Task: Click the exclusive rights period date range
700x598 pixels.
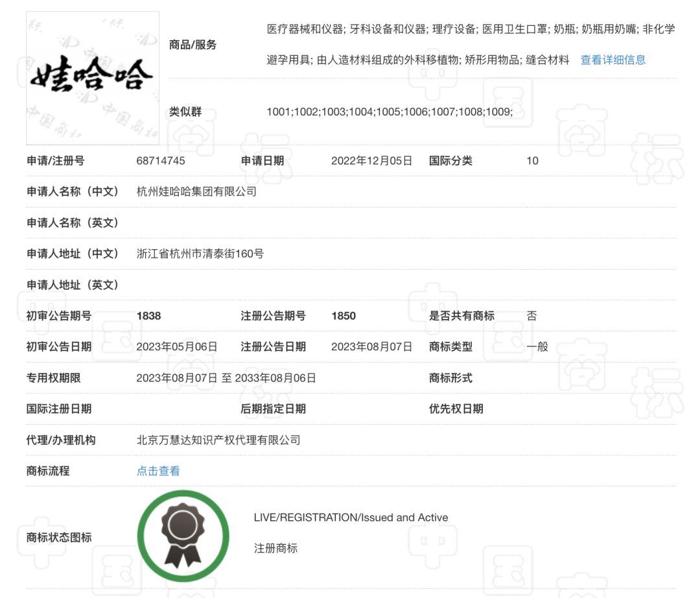Action: [x=226, y=378]
